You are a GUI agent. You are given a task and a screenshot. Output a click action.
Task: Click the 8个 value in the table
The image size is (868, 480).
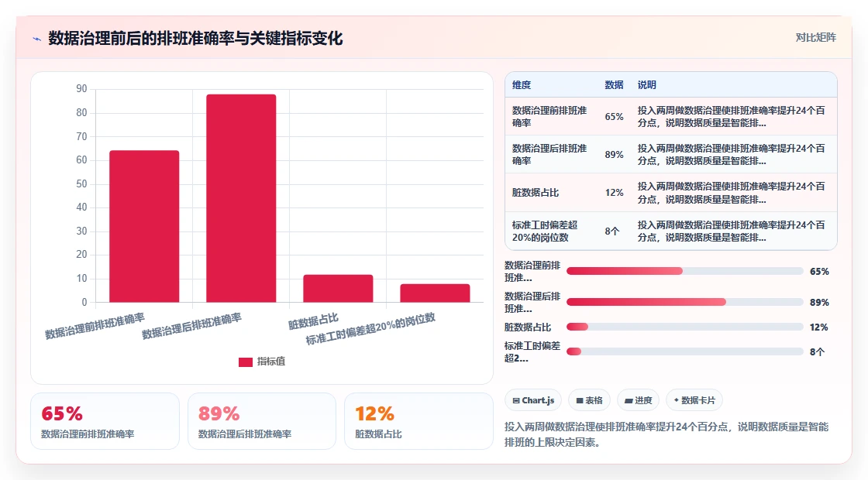[x=611, y=231]
